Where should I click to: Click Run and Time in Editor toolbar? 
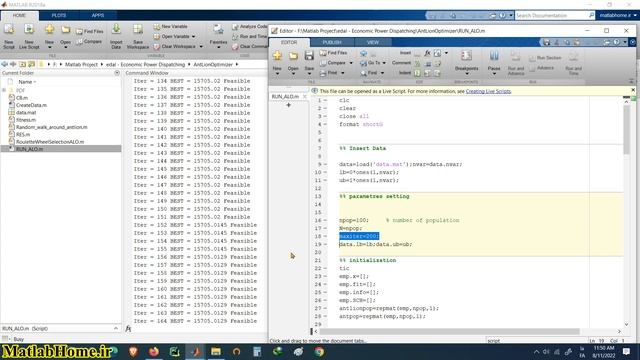pyautogui.click(x=573, y=63)
